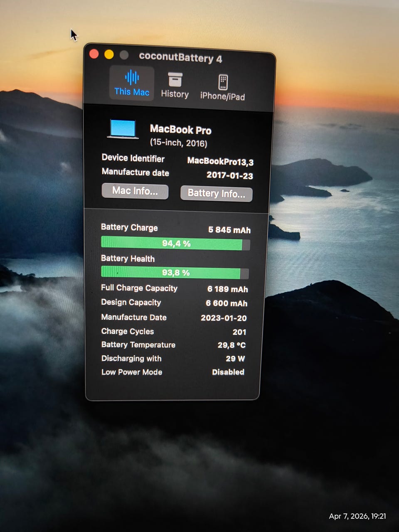Click the Discharging with 29 W value
399x532 pixels.
point(235,359)
